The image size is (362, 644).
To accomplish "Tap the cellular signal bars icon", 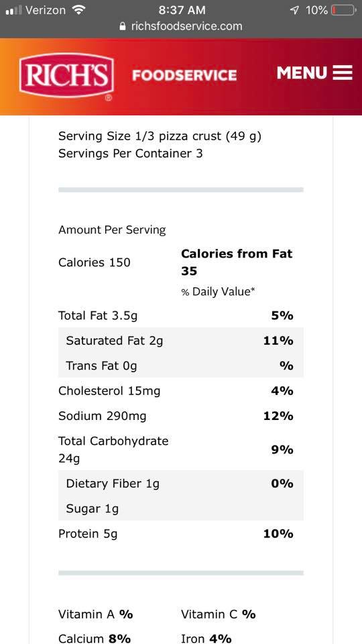I will [14, 10].
